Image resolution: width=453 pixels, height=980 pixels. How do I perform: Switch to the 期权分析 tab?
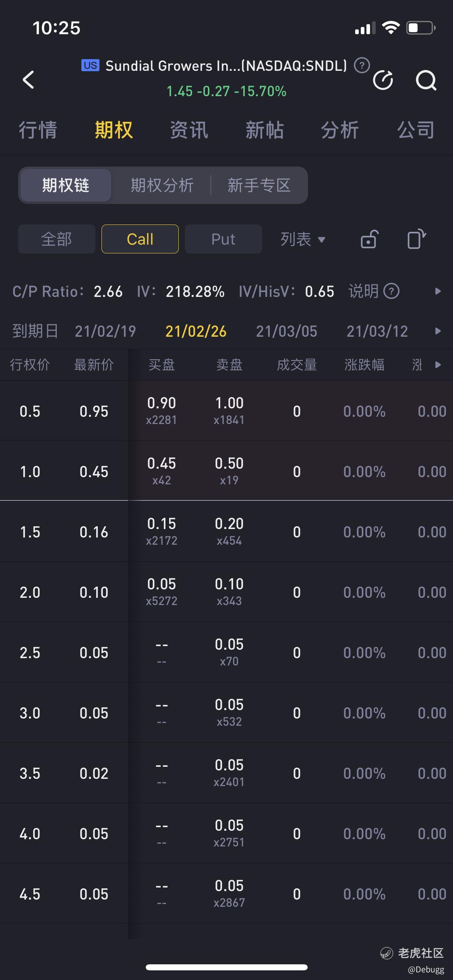[x=162, y=185]
